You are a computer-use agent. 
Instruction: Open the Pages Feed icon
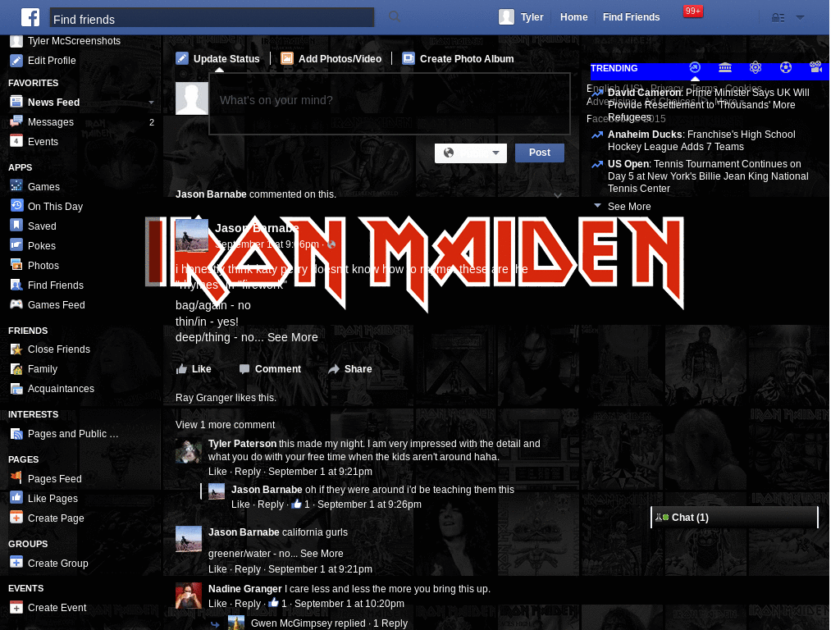(x=16, y=478)
